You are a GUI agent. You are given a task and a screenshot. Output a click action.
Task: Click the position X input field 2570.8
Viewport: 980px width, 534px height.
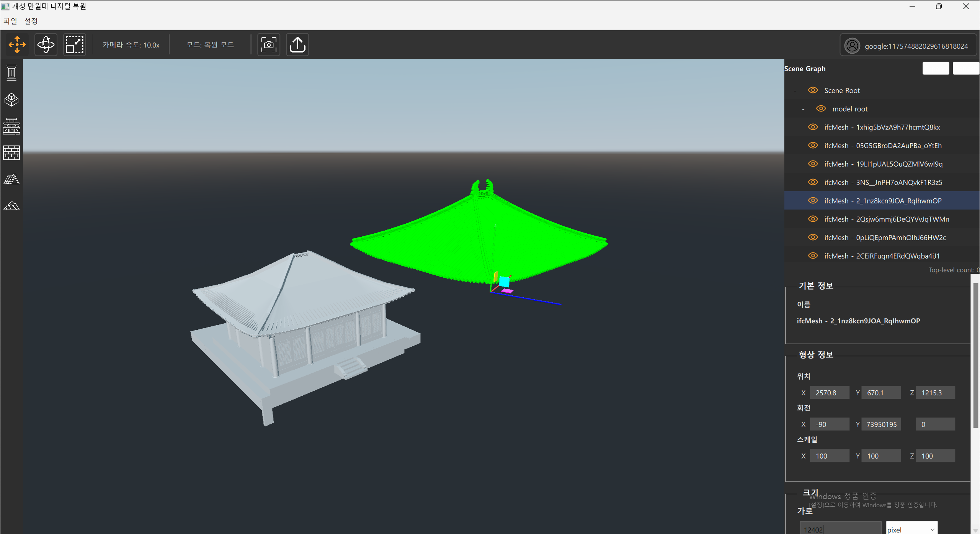[x=829, y=393]
